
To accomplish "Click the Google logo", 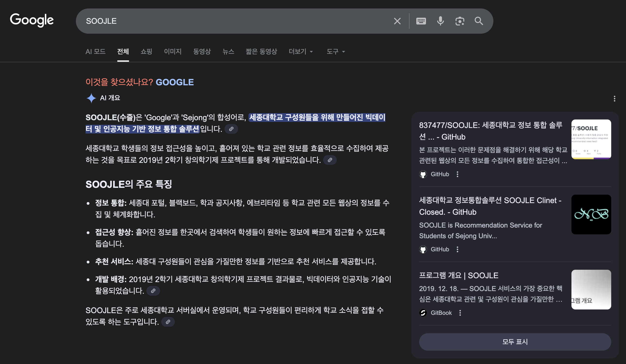I will tap(32, 20).
